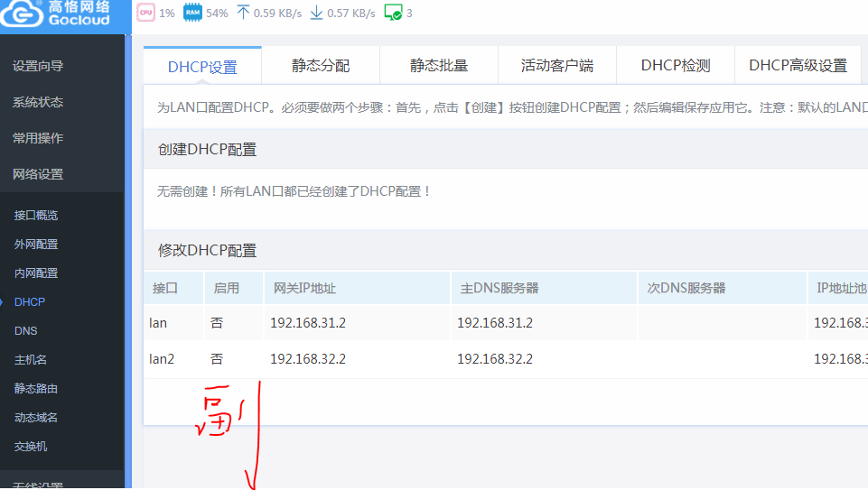
Task: Switch to the 静态分配 tab
Action: (321, 66)
